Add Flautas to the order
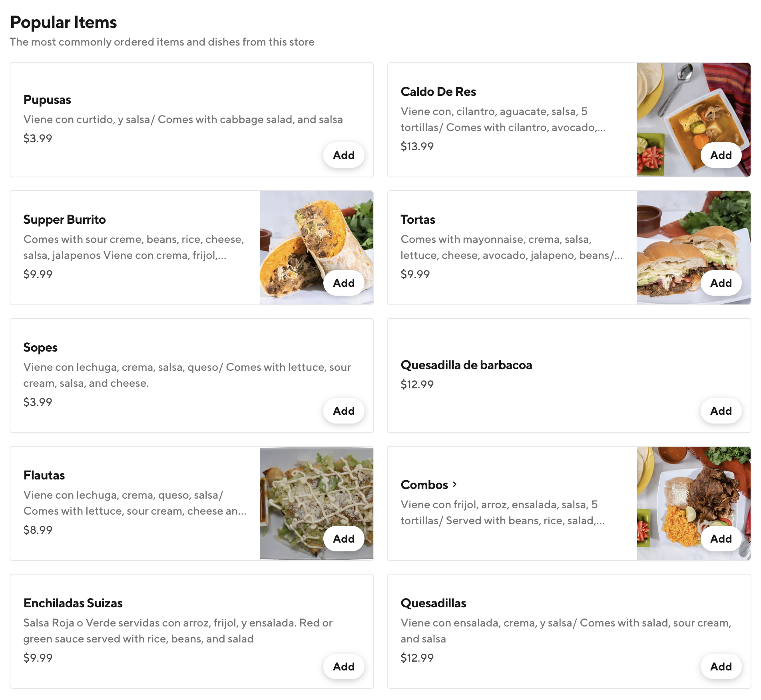 coord(343,539)
